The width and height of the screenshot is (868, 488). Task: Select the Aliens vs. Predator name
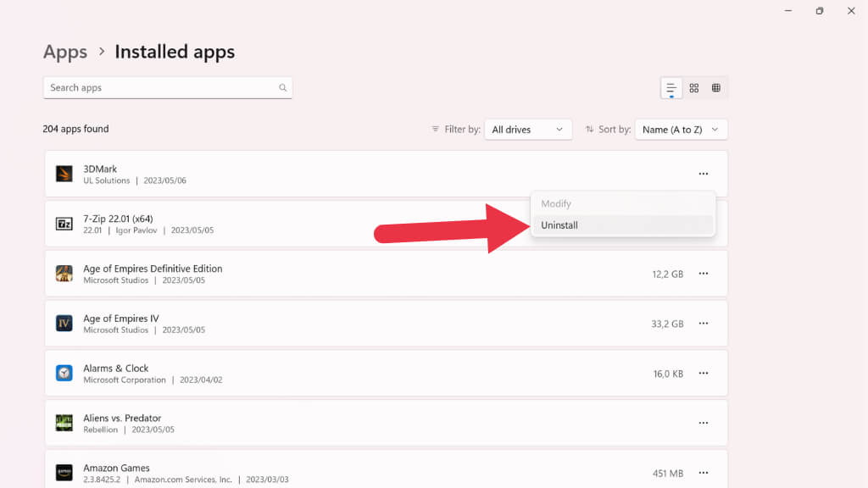coord(122,418)
